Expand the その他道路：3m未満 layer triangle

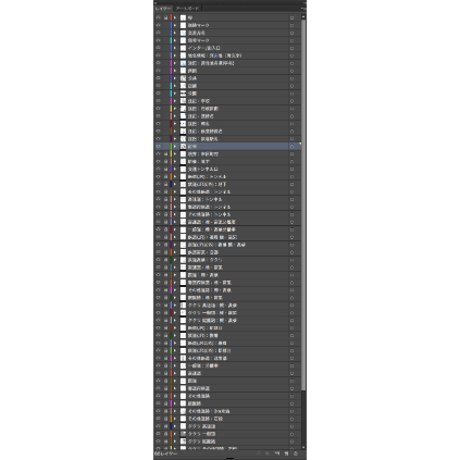coord(175,411)
